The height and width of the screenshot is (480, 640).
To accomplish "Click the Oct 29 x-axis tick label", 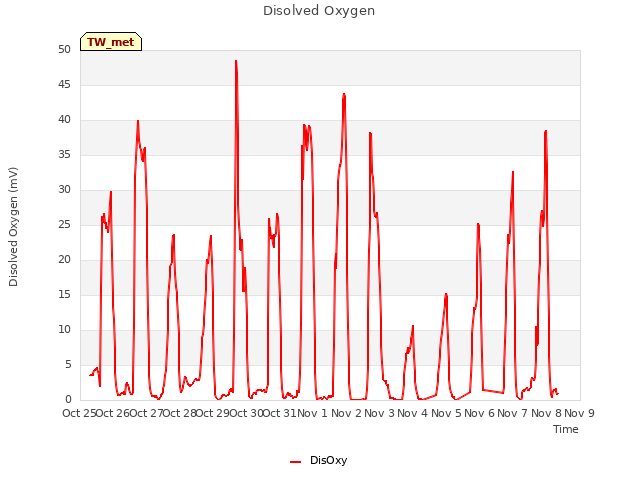I will point(213,413).
